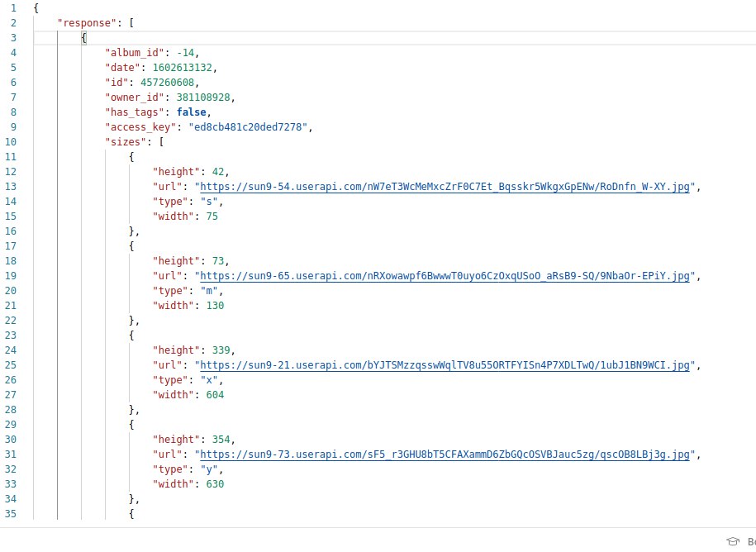Select the width value 75
The width and height of the screenshot is (756, 552).
pos(212,217)
